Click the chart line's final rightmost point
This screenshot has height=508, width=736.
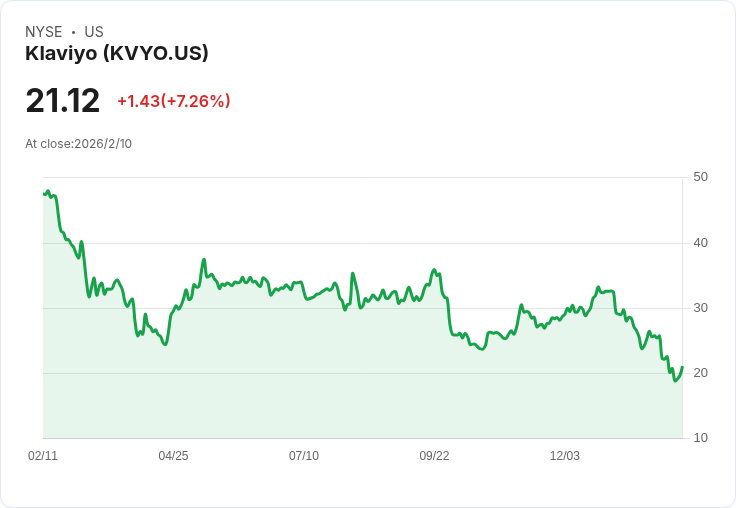click(x=682, y=368)
